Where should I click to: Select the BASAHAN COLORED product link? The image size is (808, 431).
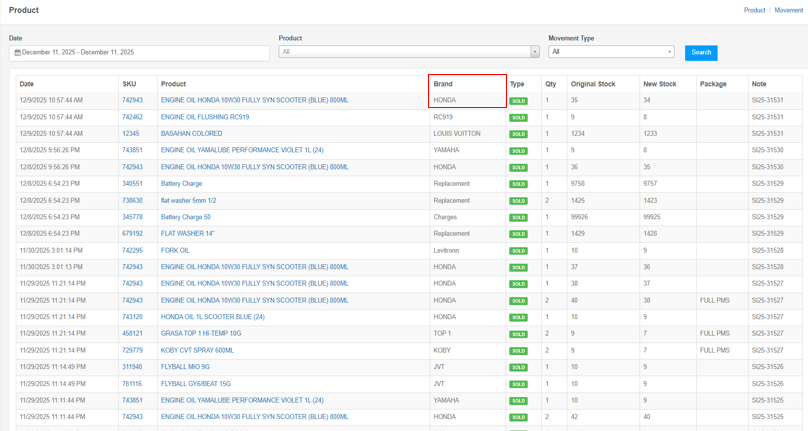[x=191, y=134]
